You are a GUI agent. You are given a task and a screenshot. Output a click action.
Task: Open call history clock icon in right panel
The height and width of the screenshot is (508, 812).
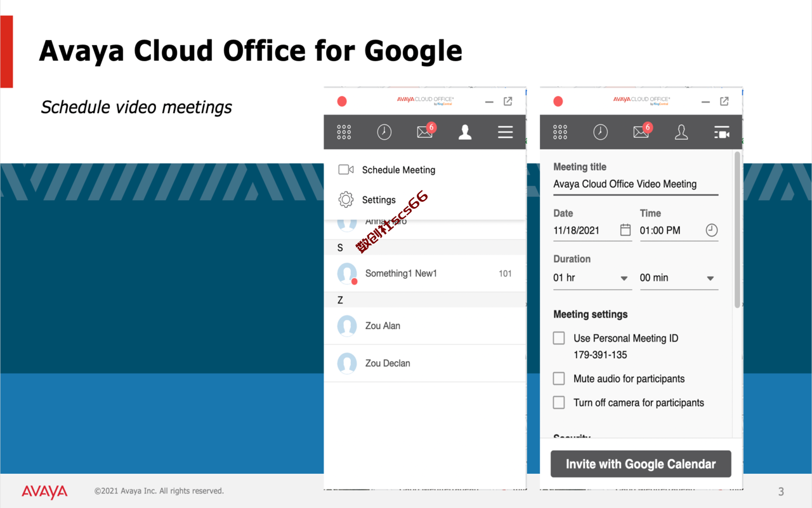point(600,132)
